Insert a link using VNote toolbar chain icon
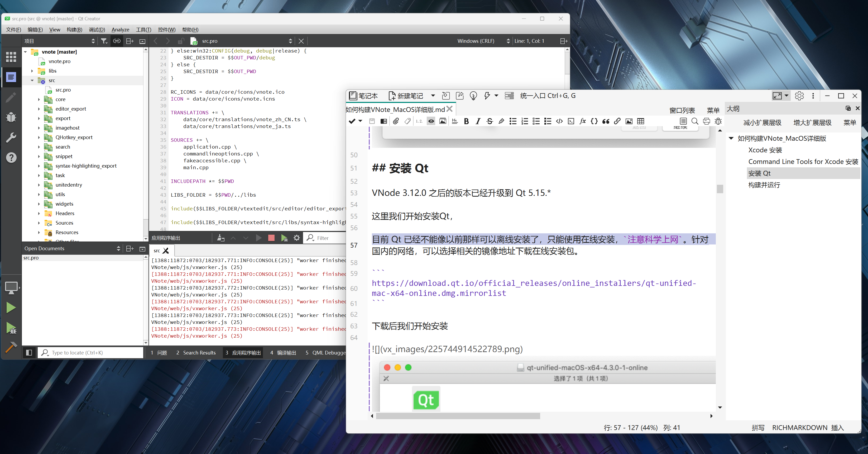Viewport: 868px width, 454px height. tap(617, 121)
